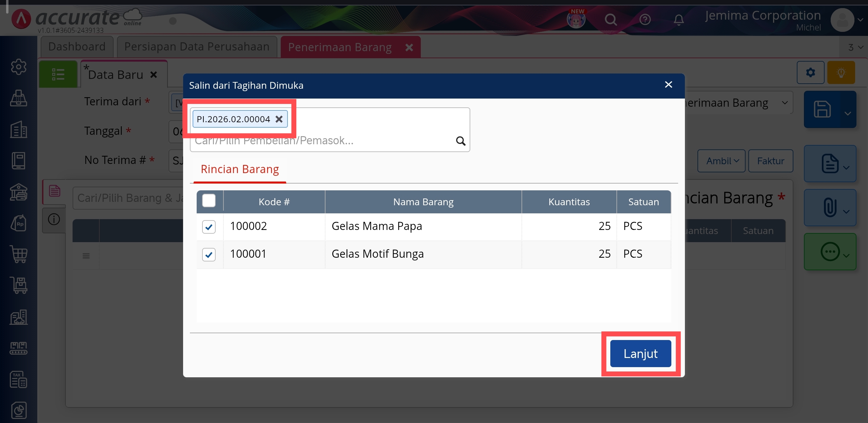Image resolution: width=868 pixels, height=423 pixels.
Task: Click the Lanjut button
Action: pos(640,354)
